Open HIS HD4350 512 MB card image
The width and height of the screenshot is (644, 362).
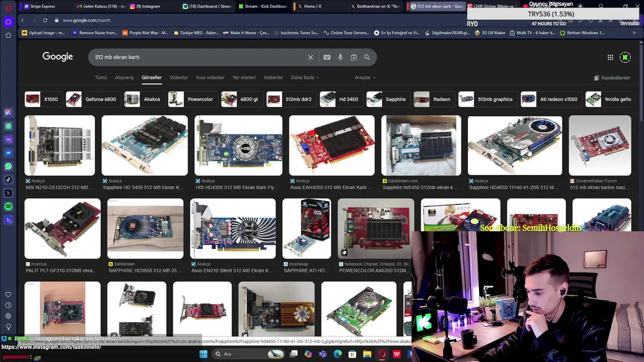click(x=238, y=145)
